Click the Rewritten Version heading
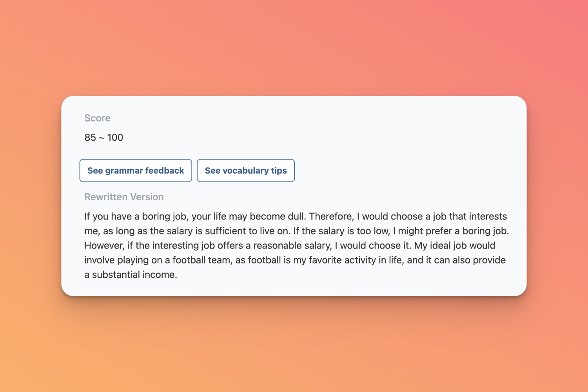Image resolution: width=588 pixels, height=392 pixels. tap(124, 196)
